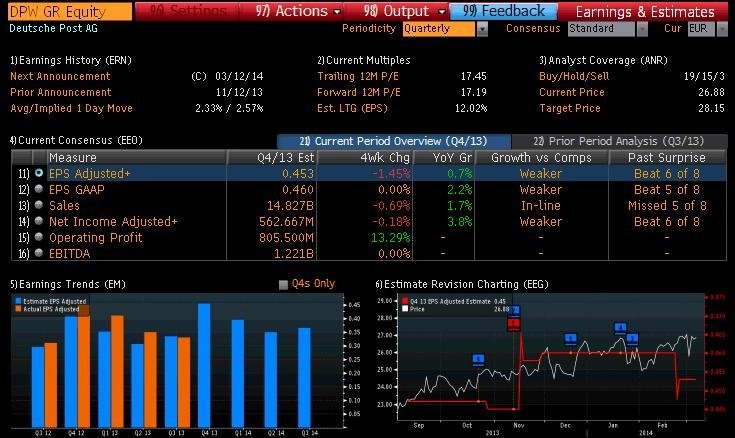Switch to Prior Period Analysis (Q3/13) tab
735x438 pixels.
tap(619, 141)
